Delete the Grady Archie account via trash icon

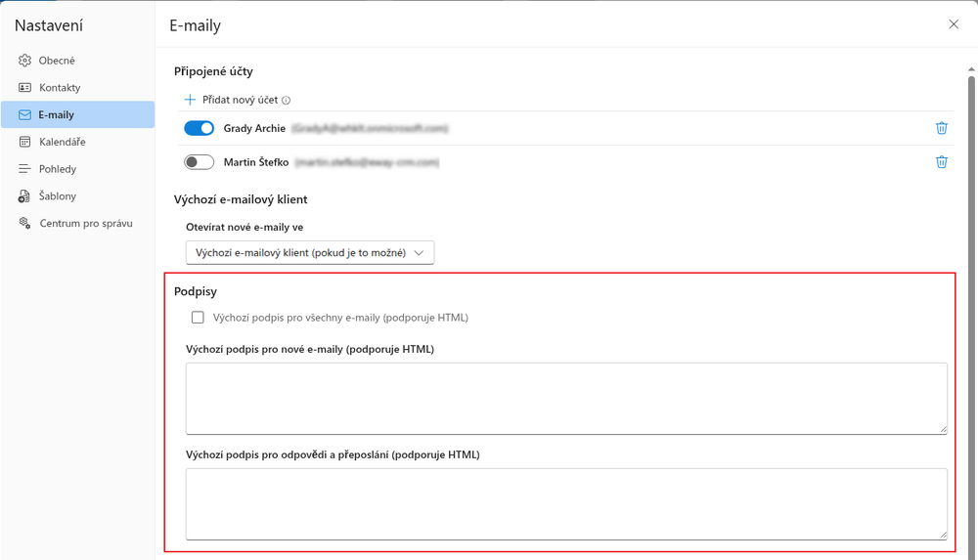coord(941,128)
